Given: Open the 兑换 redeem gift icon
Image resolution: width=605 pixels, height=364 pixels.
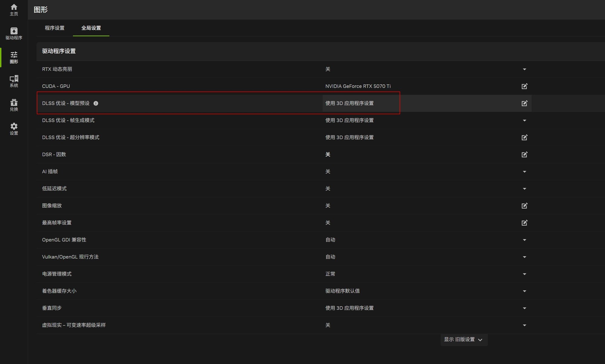Looking at the screenshot, I should point(14,105).
